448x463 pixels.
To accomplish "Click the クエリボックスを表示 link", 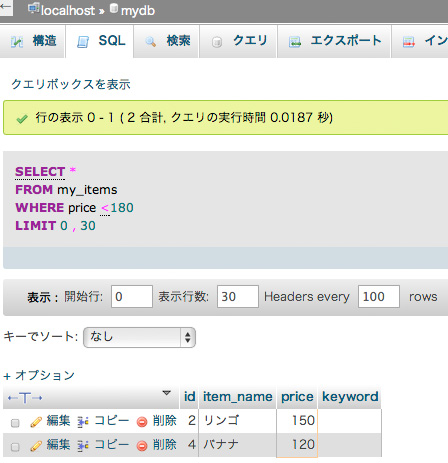I will pyautogui.click(x=71, y=84).
